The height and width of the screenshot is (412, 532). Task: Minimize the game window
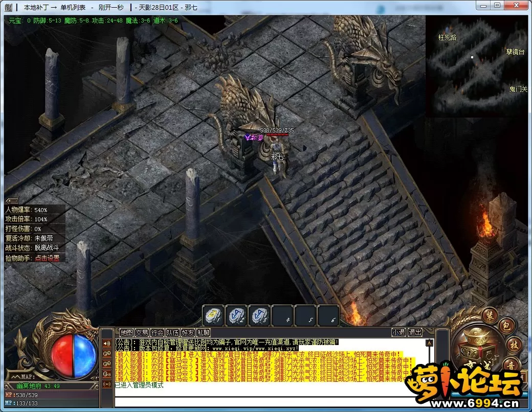(x=484, y=6)
